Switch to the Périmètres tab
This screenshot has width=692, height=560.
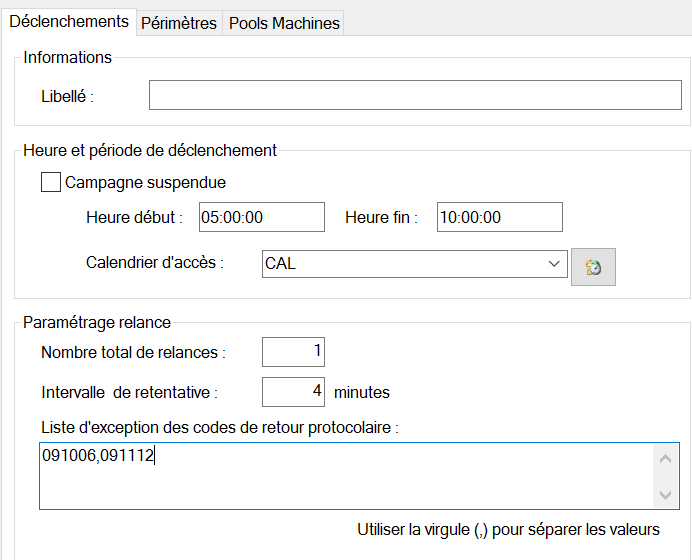(x=178, y=23)
